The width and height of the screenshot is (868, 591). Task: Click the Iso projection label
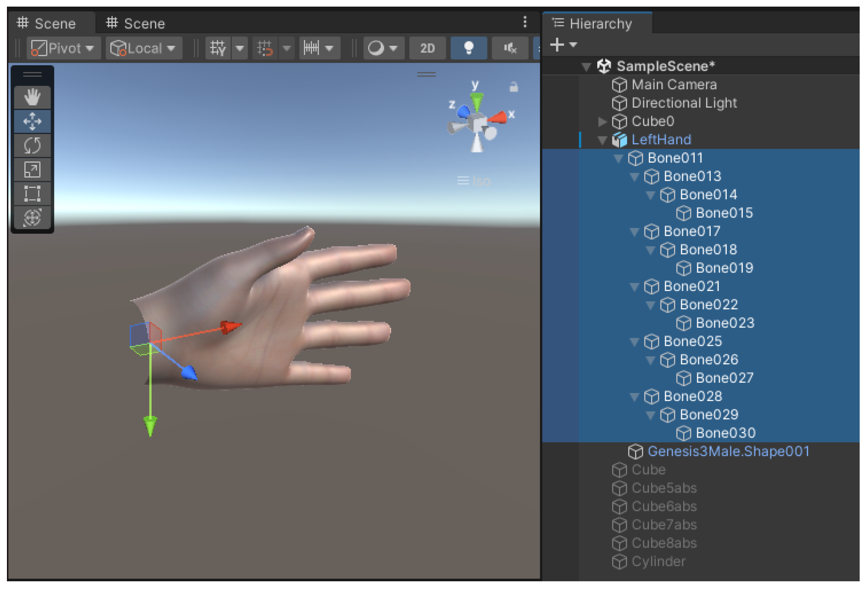481,181
